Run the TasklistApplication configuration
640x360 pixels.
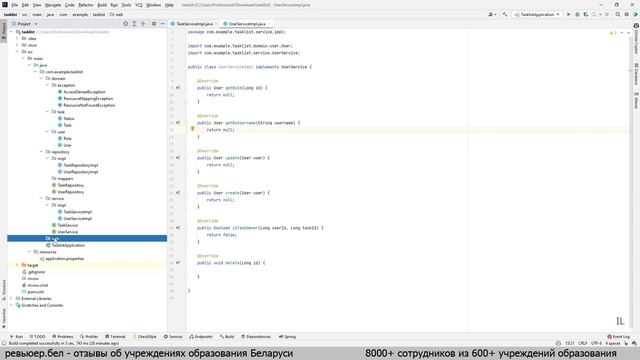(x=568, y=14)
